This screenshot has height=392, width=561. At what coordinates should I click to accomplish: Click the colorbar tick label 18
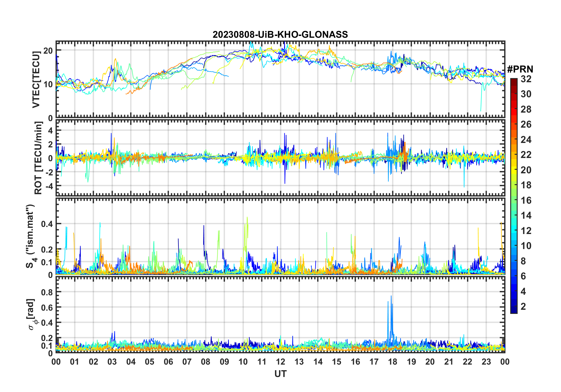point(526,185)
